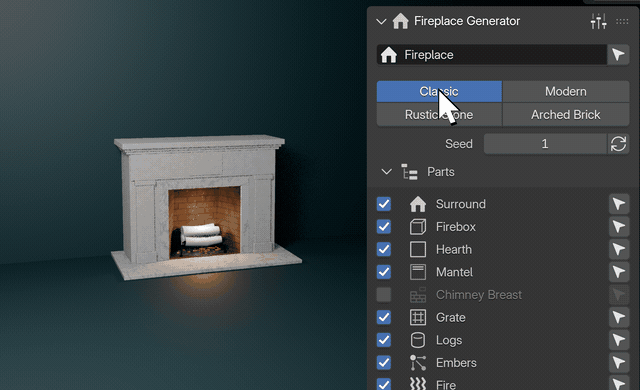Click the Mantel panel icon
Screen dimensions: 640x390
click(x=418, y=272)
